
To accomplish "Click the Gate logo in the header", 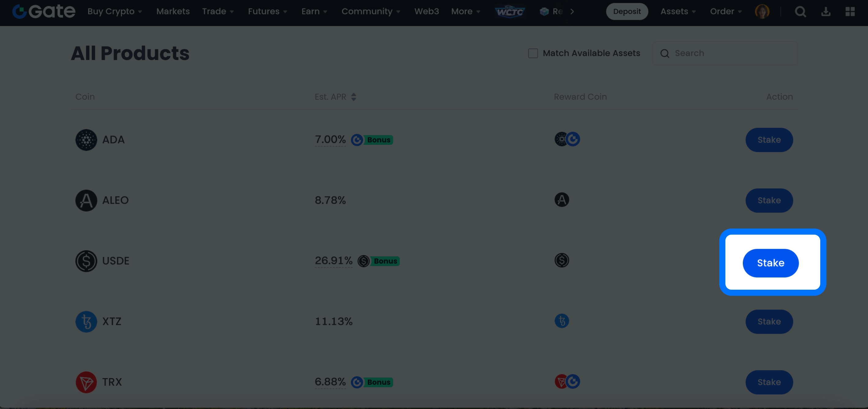I will pyautogui.click(x=44, y=11).
